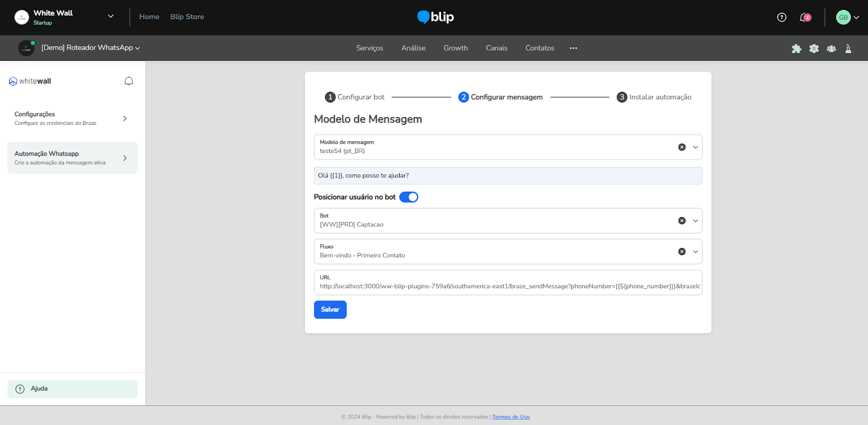
Task: Select step 2 Configurar mensagem
Action: pyautogui.click(x=500, y=97)
